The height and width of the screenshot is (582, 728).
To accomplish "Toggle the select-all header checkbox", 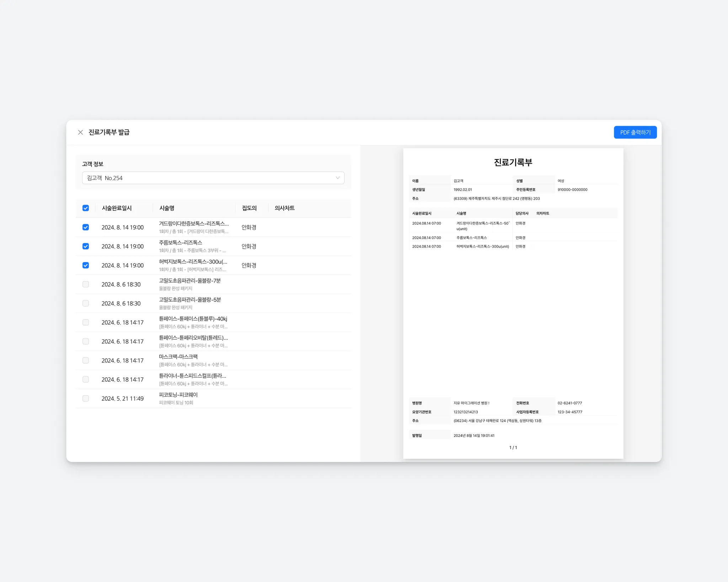I will [86, 208].
